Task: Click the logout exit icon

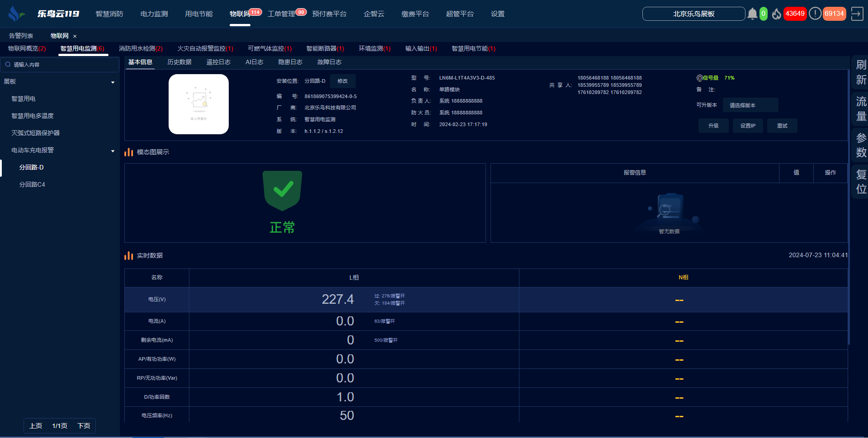Action: coord(857,14)
